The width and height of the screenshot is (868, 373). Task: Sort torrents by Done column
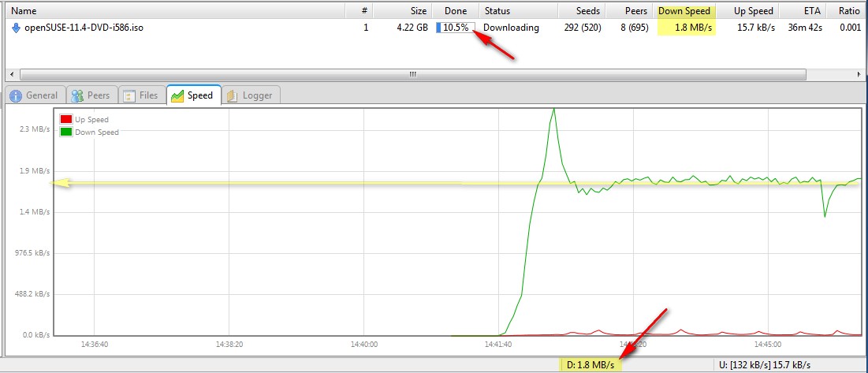[x=456, y=10]
